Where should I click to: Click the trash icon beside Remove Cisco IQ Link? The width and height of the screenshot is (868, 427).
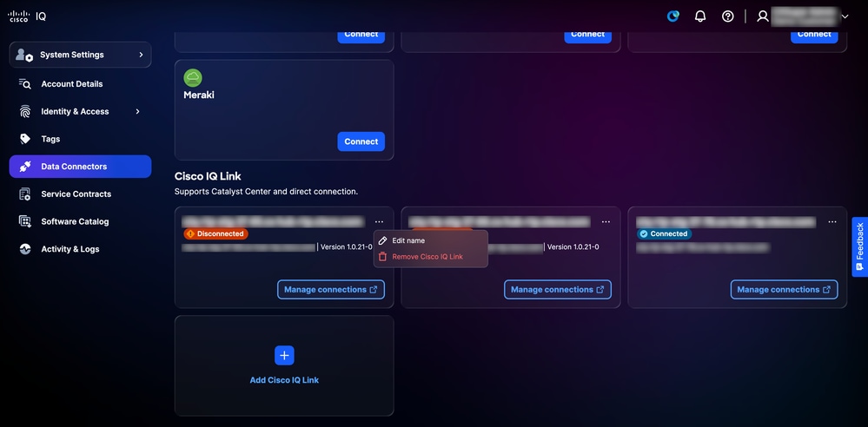pyautogui.click(x=382, y=257)
